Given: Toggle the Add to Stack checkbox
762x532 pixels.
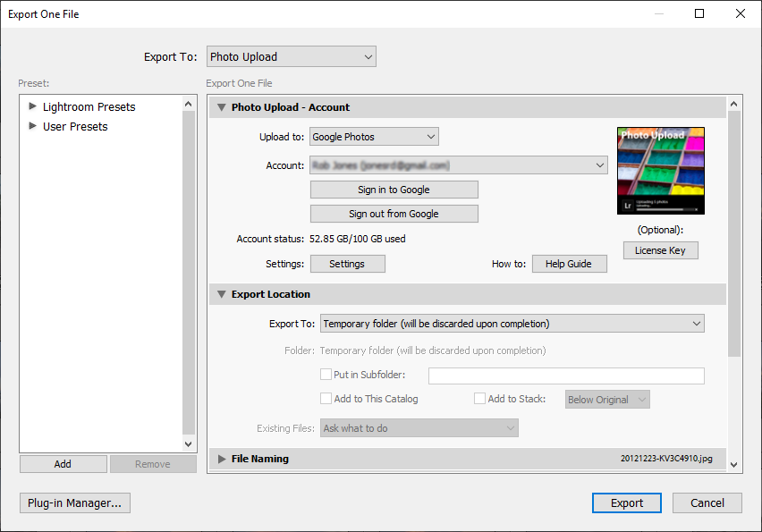Looking at the screenshot, I should tap(480, 399).
